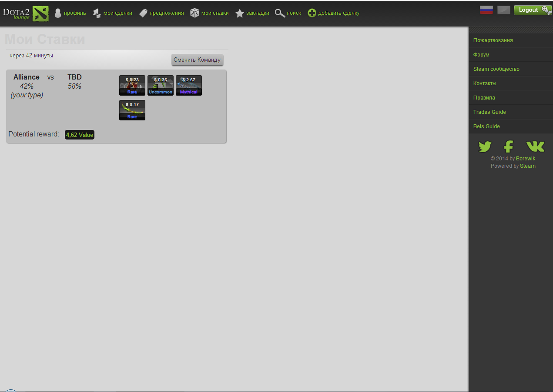The width and height of the screenshot is (553, 392).
Task: Select the Mythical item worth $2.67
Action: pyautogui.click(x=188, y=85)
